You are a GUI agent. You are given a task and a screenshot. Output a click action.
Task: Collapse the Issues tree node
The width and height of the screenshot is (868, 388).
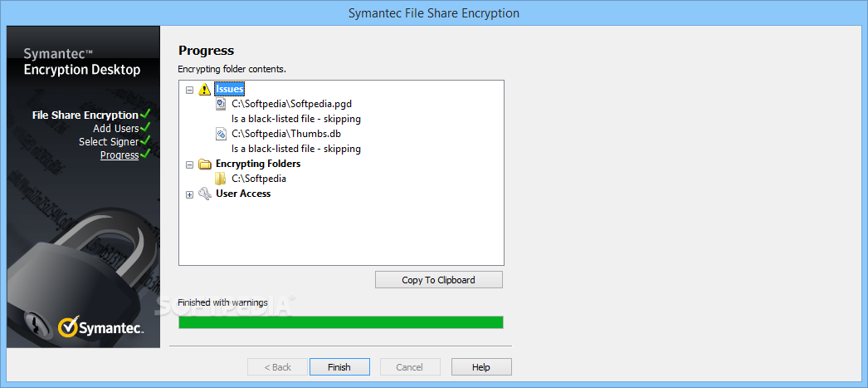click(189, 89)
